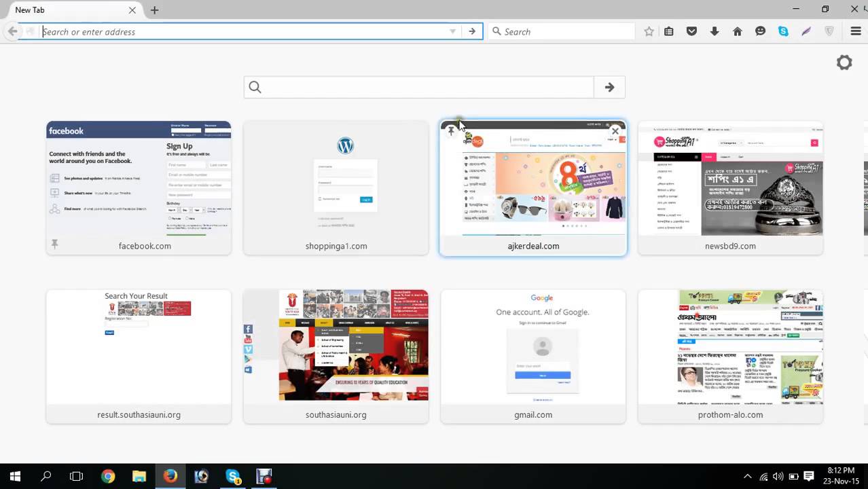The image size is (868, 489).
Task: Click the Skype toolbar extension icon
Action: (783, 31)
